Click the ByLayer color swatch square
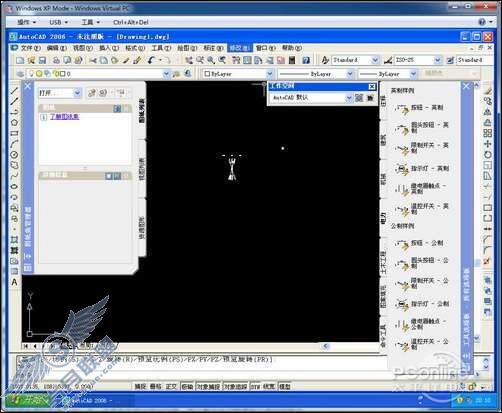502x413 pixels. click(207, 74)
